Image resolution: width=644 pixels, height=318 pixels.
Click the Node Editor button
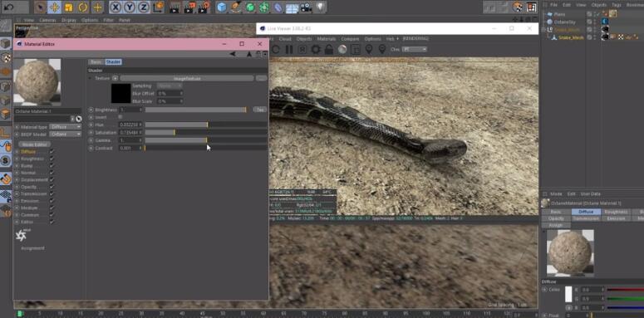click(x=35, y=144)
